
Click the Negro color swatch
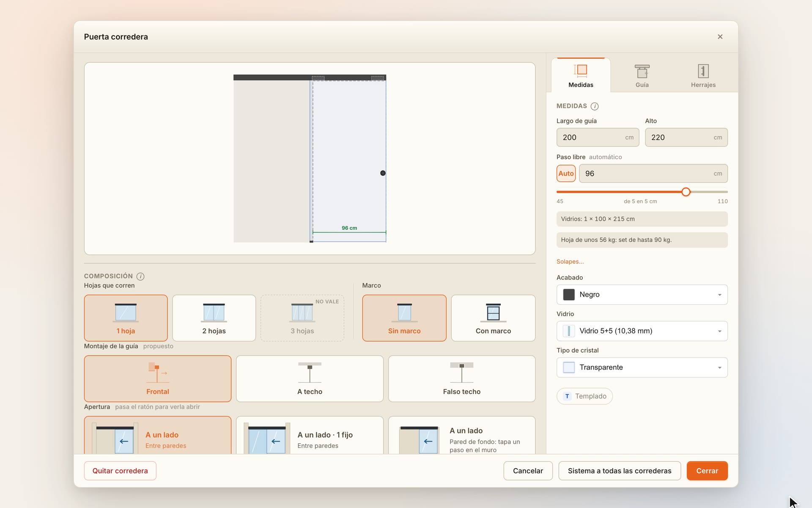569,295
